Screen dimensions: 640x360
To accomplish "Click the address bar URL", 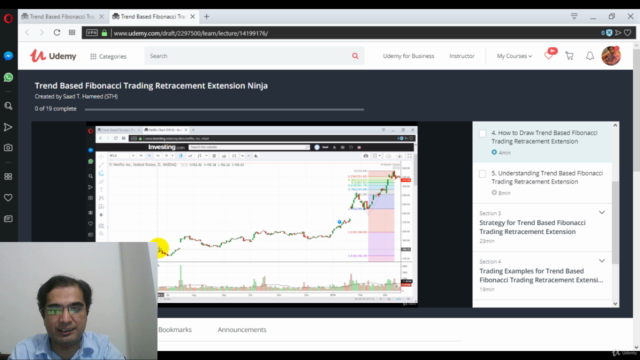I will pyautogui.click(x=191, y=33).
